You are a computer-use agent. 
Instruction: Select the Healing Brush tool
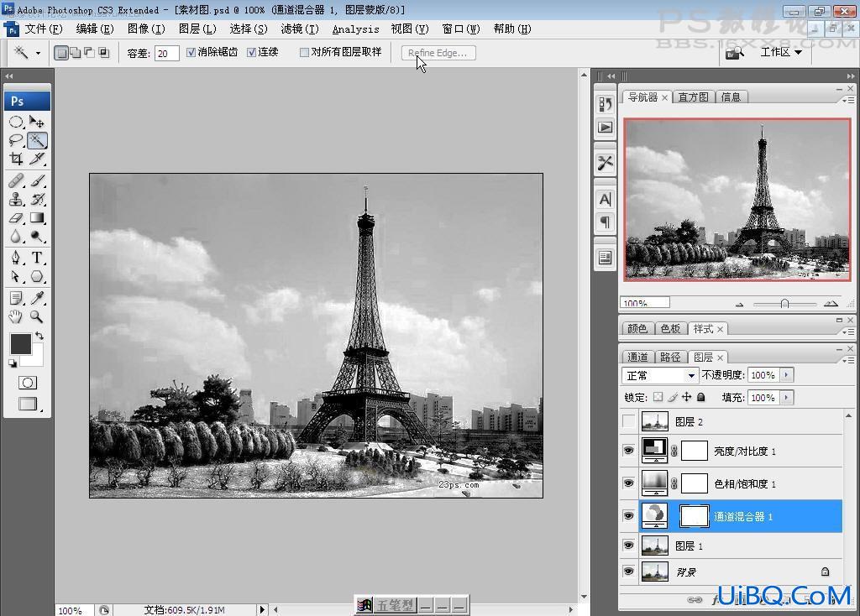tap(16, 180)
